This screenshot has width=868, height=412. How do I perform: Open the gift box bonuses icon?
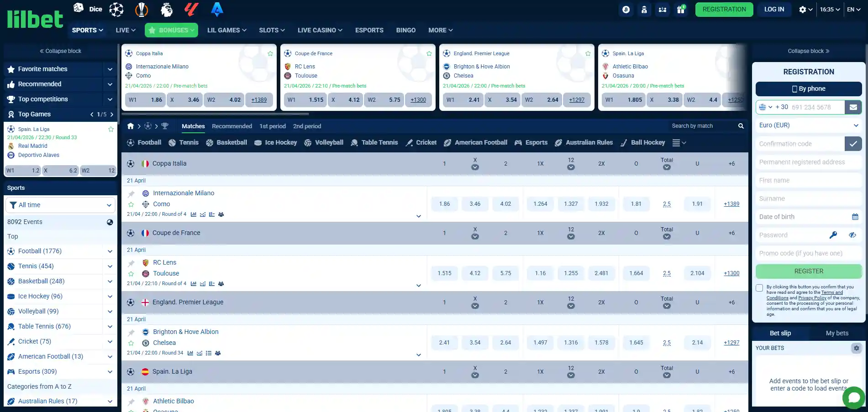(681, 10)
